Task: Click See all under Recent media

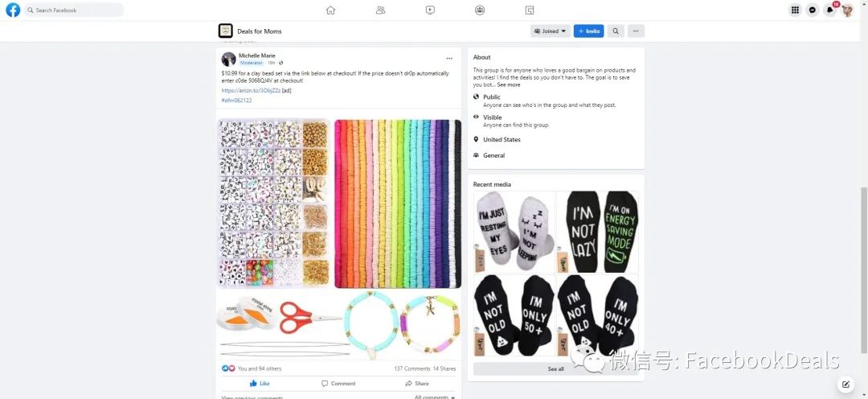Action: [556, 369]
